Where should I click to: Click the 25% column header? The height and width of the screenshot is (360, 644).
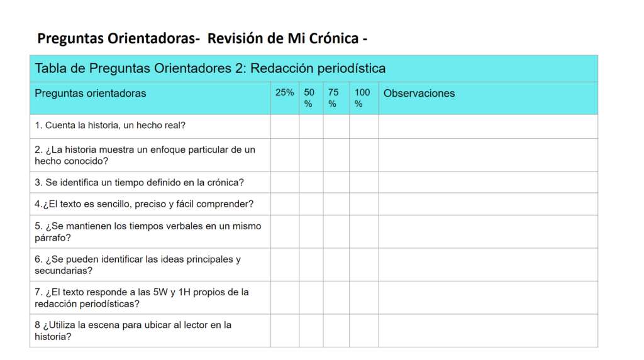click(x=285, y=93)
